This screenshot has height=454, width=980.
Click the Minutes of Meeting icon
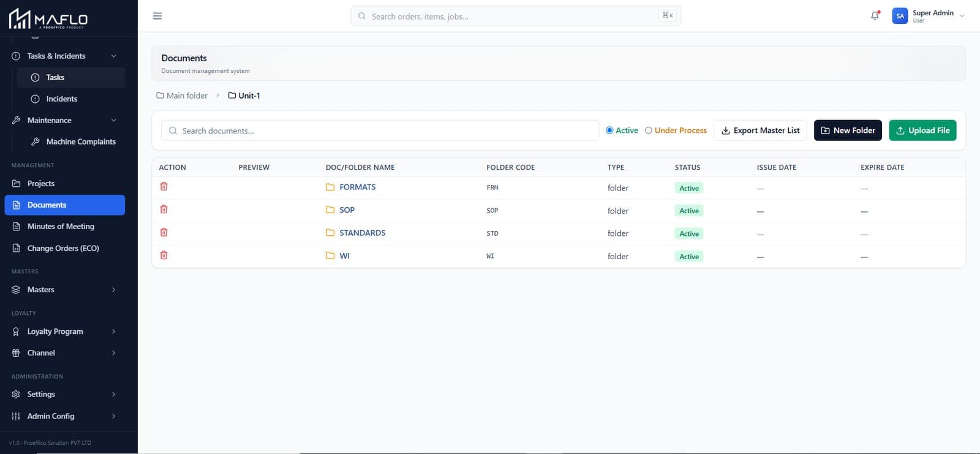coord(16,226)
